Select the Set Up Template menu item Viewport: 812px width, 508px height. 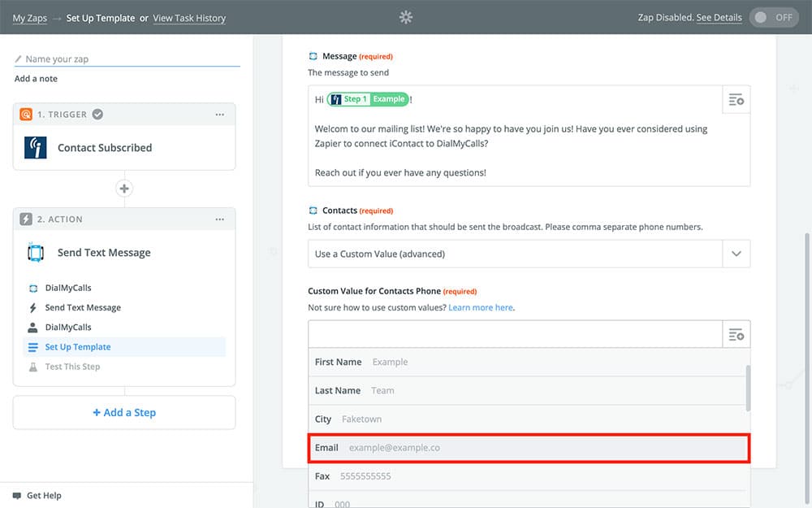click(78, 347)
